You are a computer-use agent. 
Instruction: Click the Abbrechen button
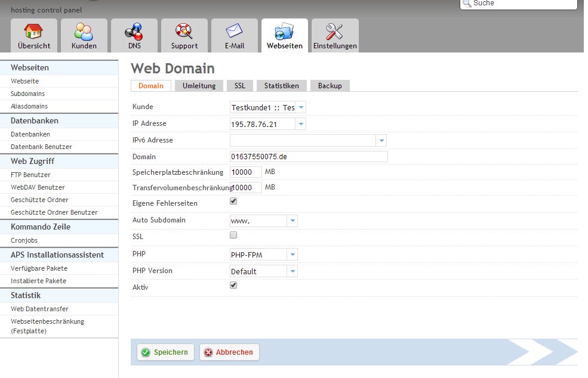pos(229,352)
